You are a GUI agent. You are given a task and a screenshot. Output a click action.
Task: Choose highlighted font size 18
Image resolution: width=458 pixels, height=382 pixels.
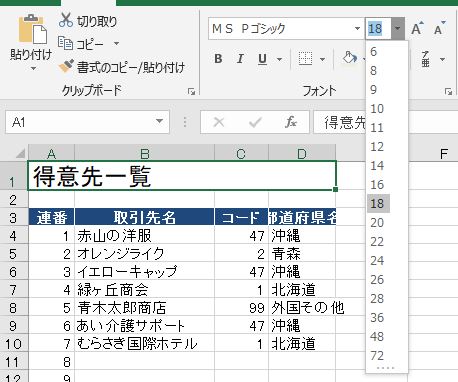click(379, 204)
